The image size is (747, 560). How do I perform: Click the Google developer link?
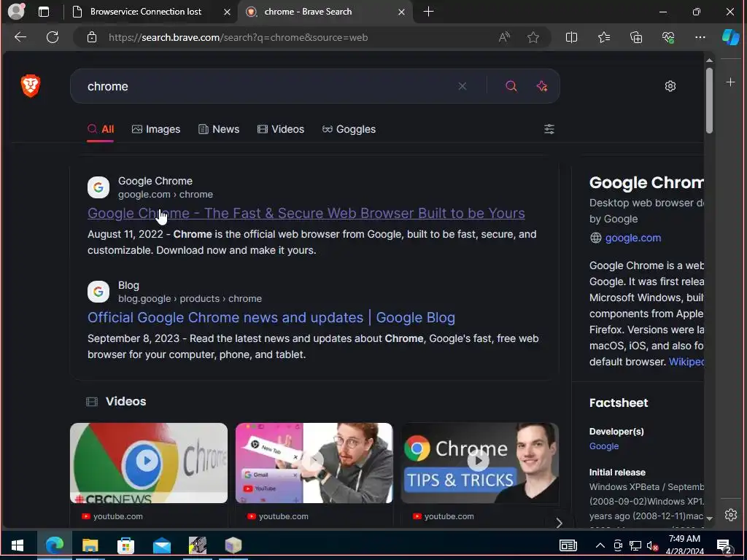604,446
